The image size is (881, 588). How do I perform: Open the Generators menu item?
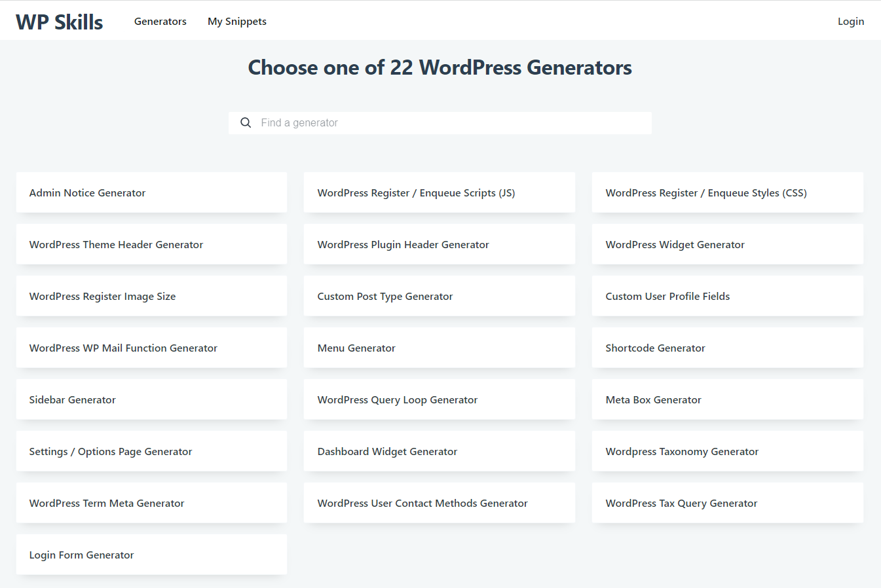160,21
